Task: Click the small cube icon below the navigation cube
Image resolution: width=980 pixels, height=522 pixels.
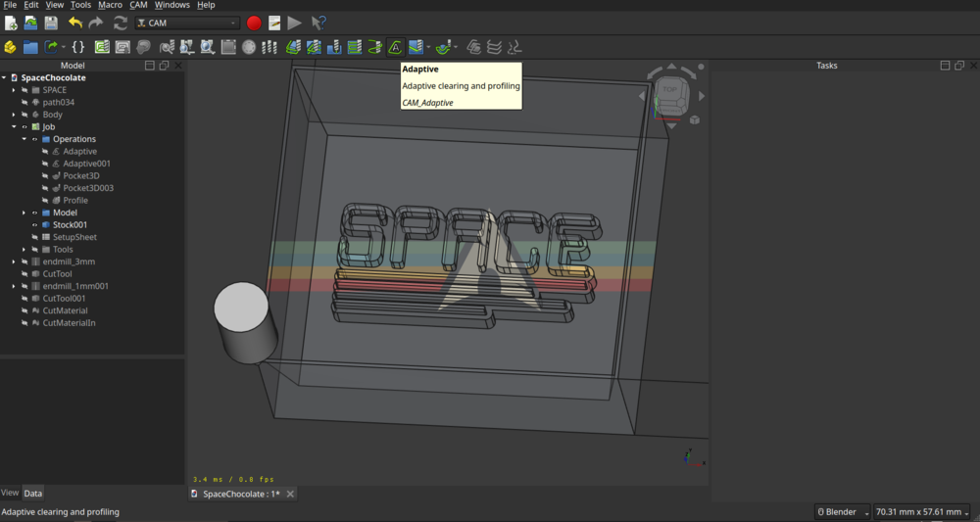Action: (695, 119)
